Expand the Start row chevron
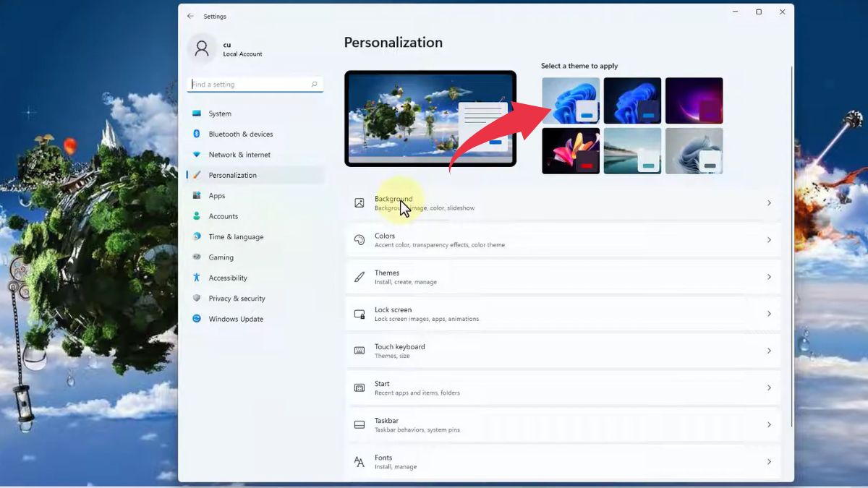The image size is (868, 488). point(769,388)
